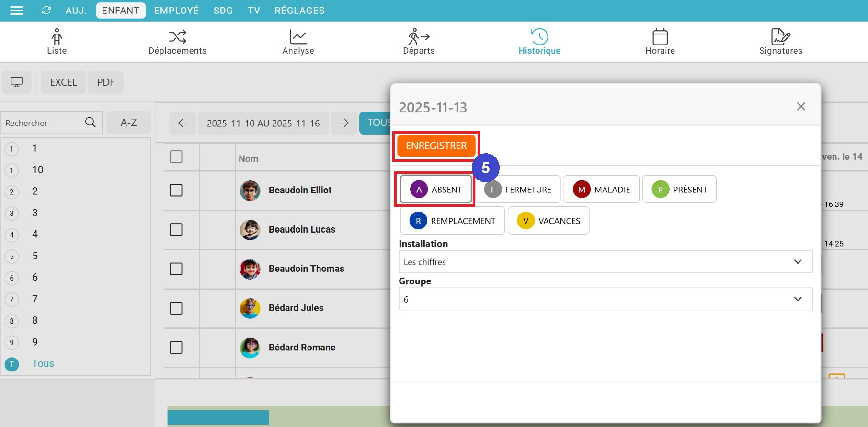Image resolution: width=868 pixels, height=427 pixels.
Task: Open the Déplacements shuffle icon
Action: click(x=177, y=37)
